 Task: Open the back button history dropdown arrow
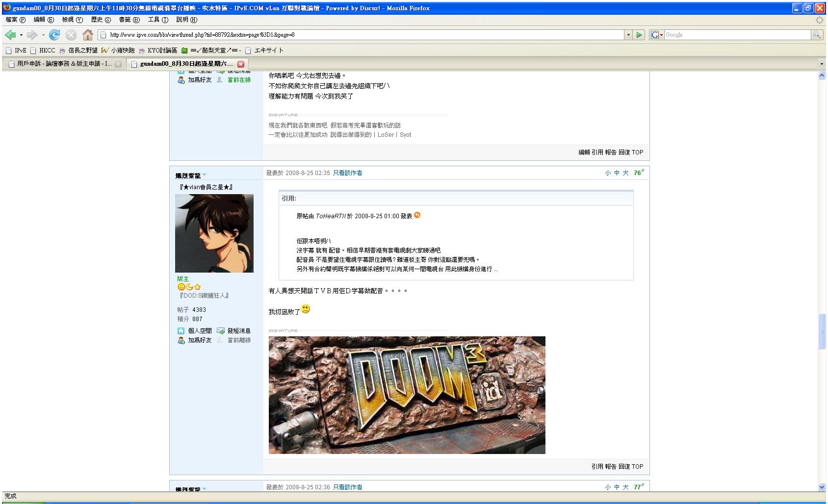pyautogui.click(x=21, y=35)
